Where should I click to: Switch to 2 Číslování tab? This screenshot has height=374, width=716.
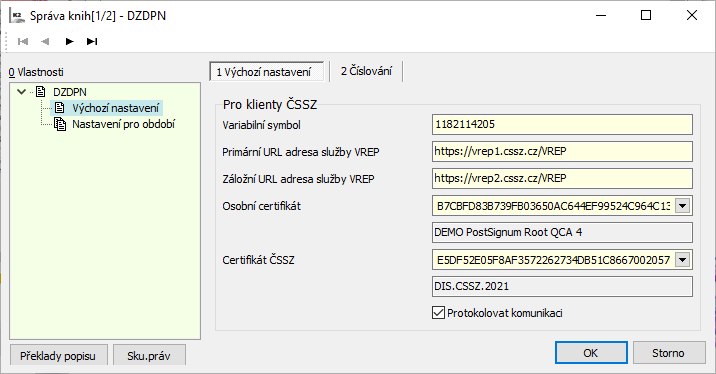[366, 71]
